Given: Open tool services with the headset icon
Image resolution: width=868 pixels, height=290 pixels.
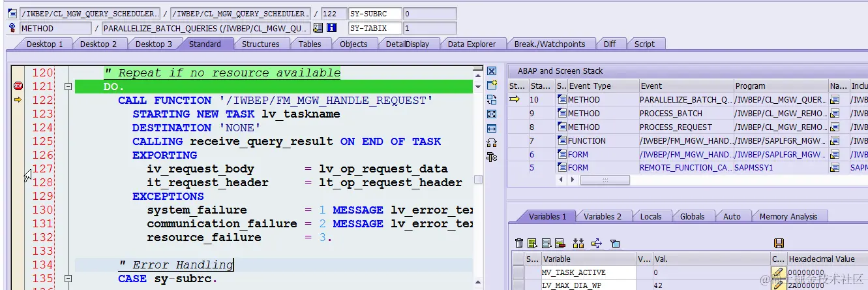Looking at the screenshot, I should pos(492,142).
